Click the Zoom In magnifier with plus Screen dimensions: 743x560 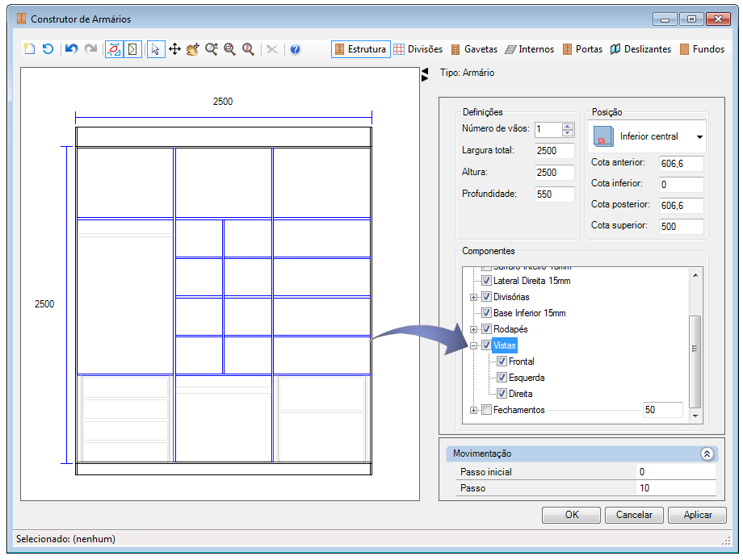click(x=212, y=48)
